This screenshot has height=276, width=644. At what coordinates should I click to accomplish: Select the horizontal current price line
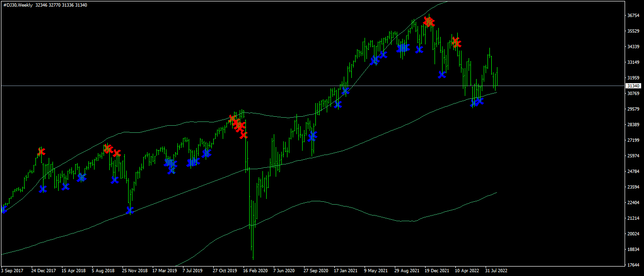click(312, 86)
